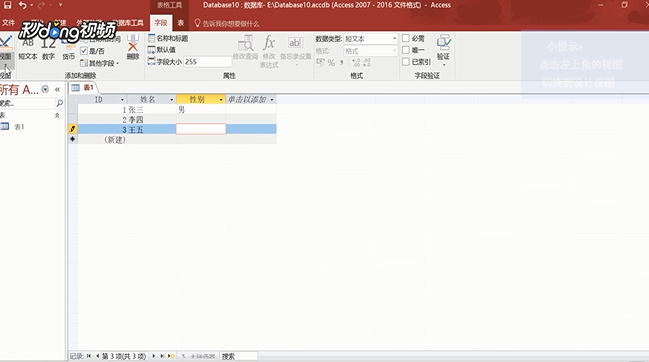Open the File (文件) tab
Screen dimensions: 649x362
coord(8,23)
